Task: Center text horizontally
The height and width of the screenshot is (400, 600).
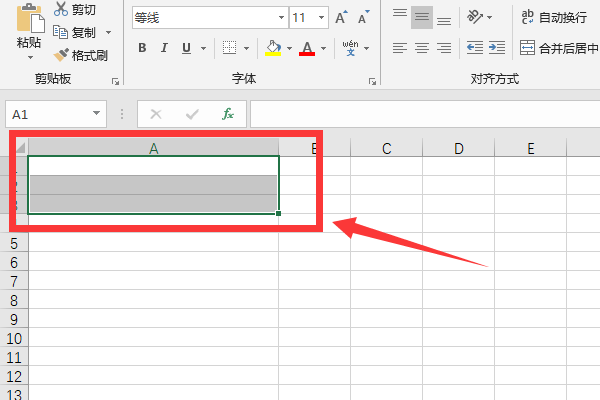Action: 422,48
